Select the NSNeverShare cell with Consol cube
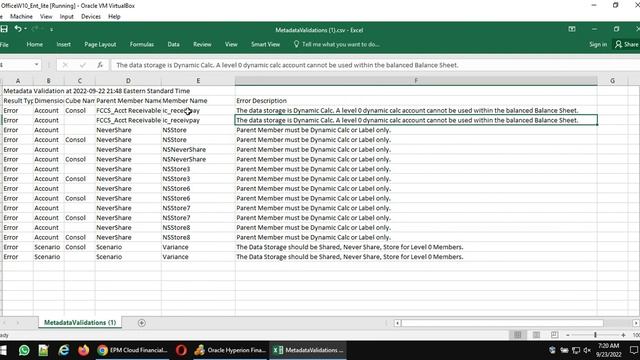Screen dimensions: 640x360 [x=198, y=159]
